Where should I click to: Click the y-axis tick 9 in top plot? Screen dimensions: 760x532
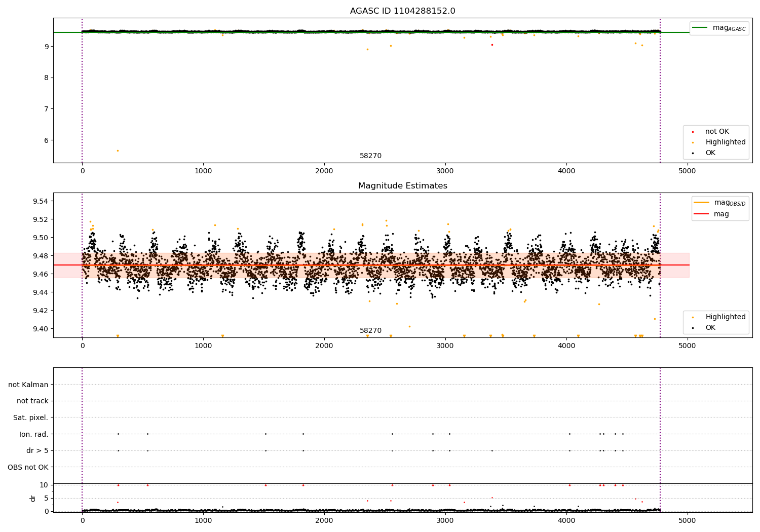[46, 46]
